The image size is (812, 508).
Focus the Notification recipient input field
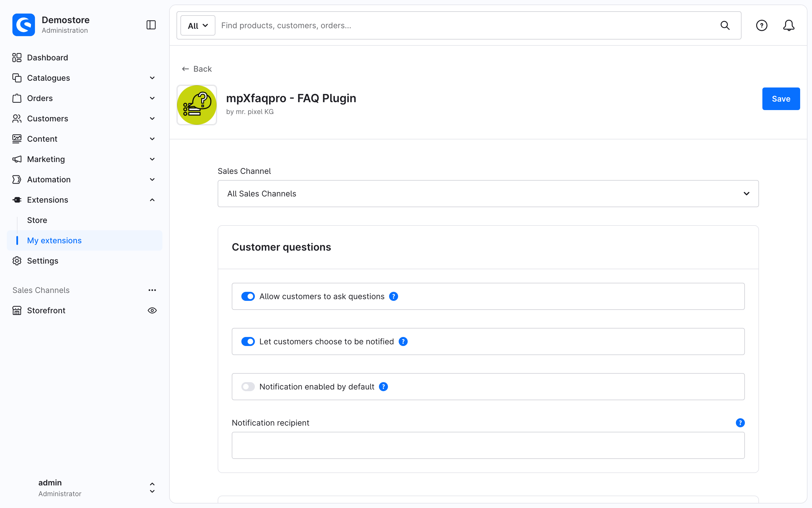tap(488, 446)
